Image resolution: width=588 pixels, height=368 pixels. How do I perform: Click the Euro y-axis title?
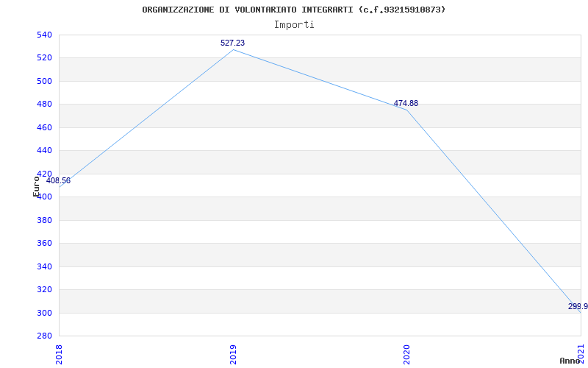36,187
